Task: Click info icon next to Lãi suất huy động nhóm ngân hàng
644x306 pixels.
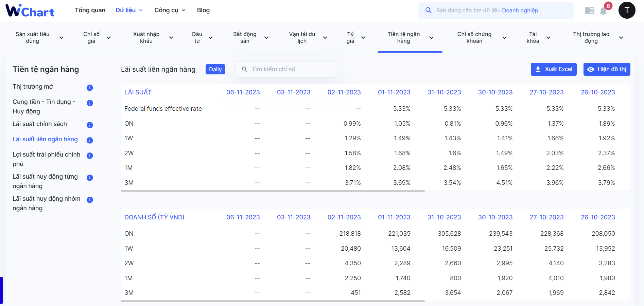Action: [90, 200]
